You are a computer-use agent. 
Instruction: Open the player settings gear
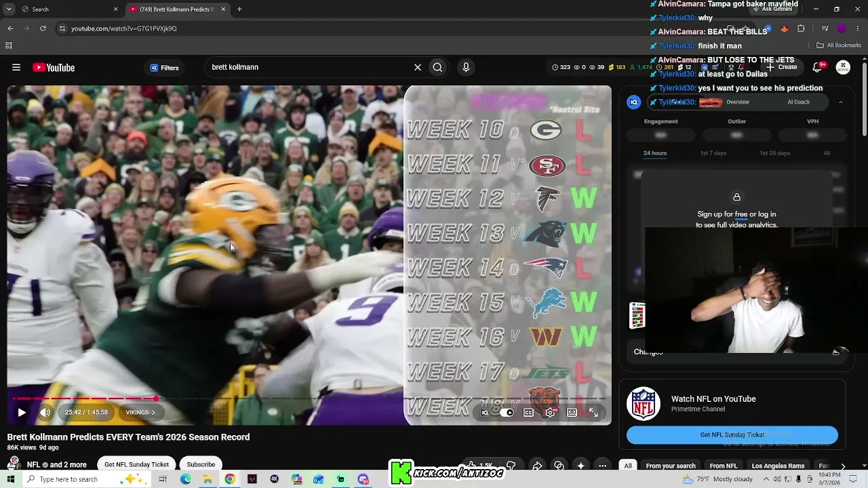[x=550, y=412]
